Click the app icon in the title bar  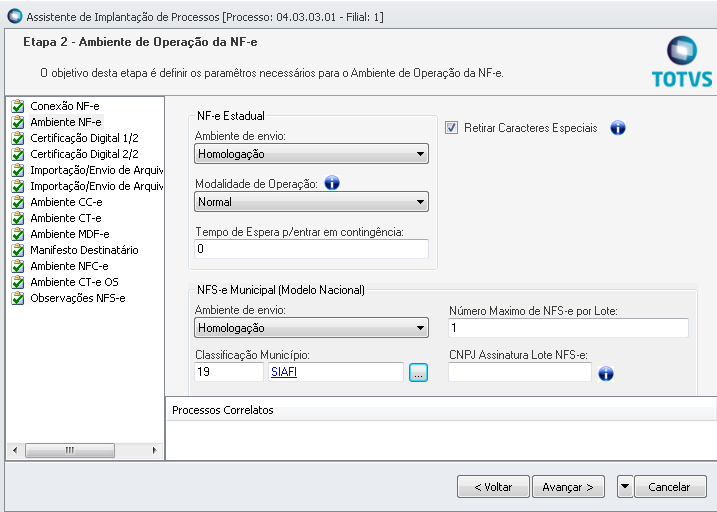click(15, 16)
